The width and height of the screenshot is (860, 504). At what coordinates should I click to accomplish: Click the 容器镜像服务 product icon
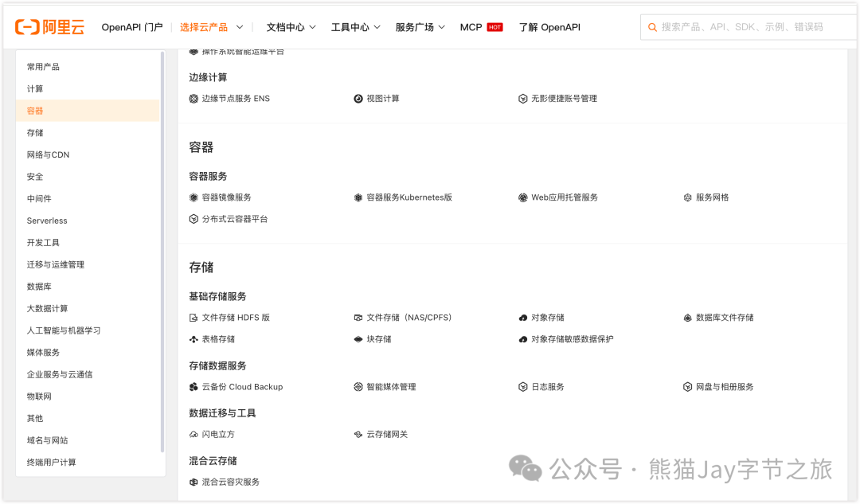tap(193, 197)
